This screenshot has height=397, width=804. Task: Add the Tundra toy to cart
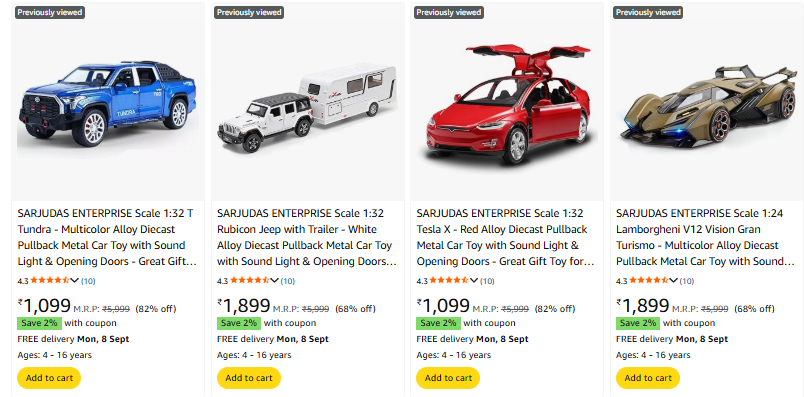pyautogui.click(x=49, y=378)
